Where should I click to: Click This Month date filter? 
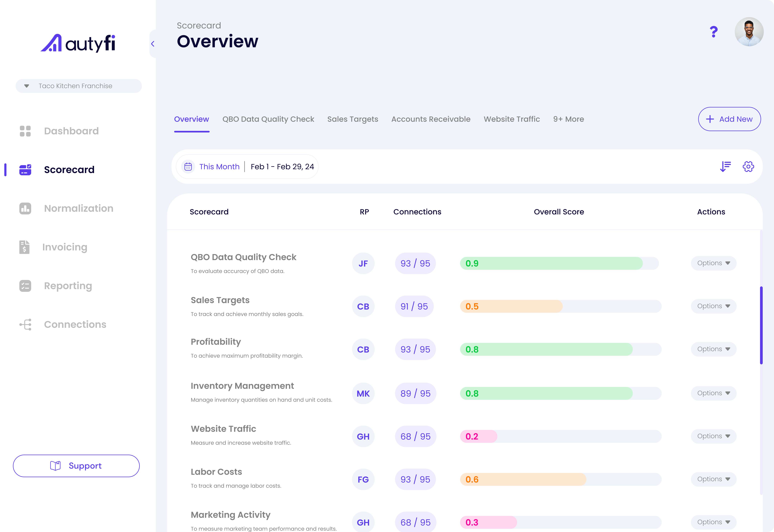[219, 167]
